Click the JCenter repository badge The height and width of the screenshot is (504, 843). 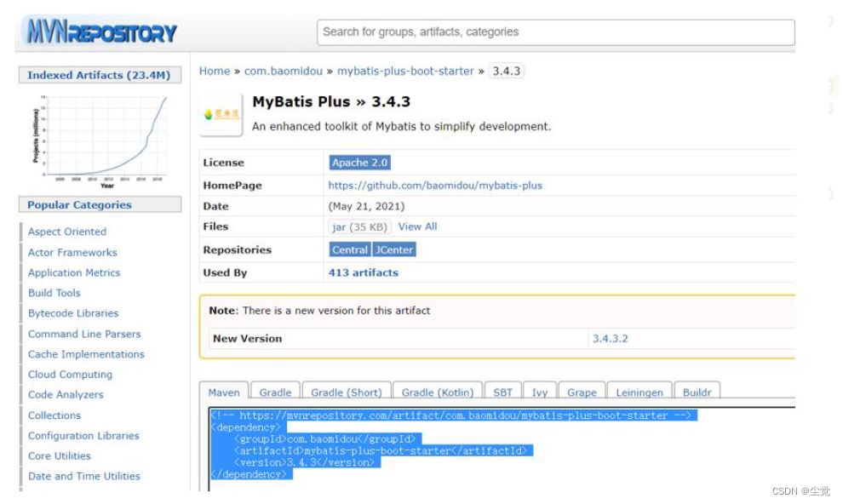[394, 249]
